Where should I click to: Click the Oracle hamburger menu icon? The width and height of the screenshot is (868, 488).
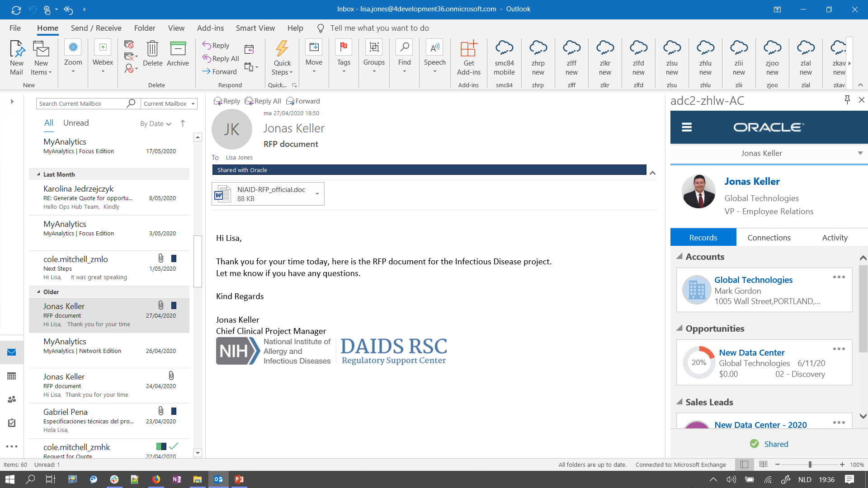click(687, 127)
